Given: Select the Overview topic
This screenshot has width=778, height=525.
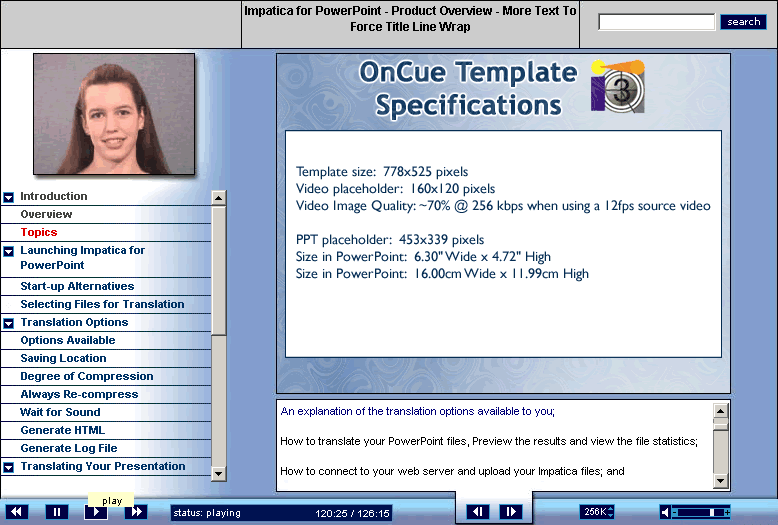Looking at the screenshot, I should [46, 214].
